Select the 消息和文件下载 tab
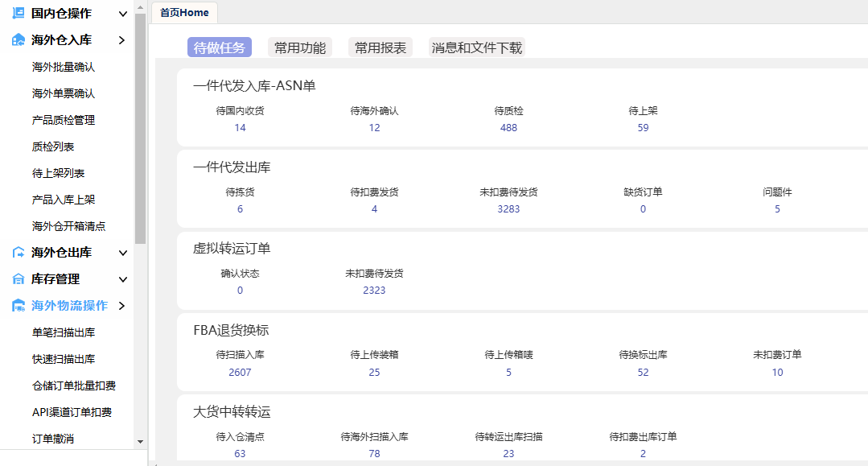The height and width of the screenshot is (466, 868). [x=476, y=47]
